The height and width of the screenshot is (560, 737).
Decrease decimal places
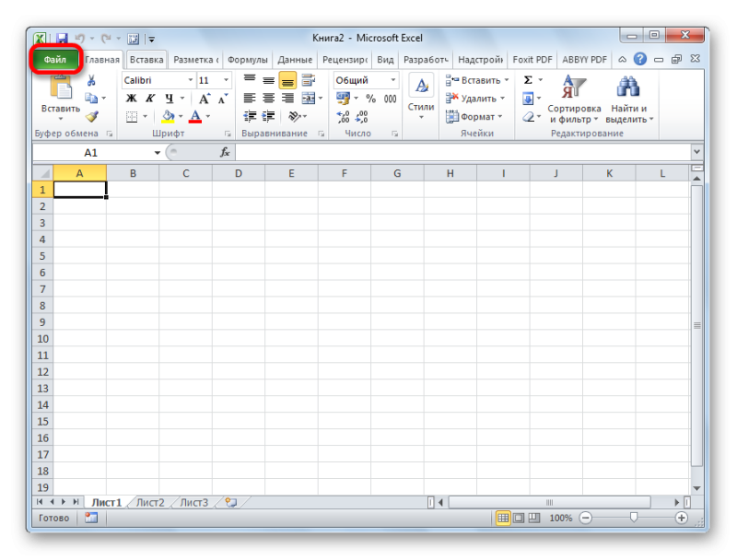[x=361, y=116]
